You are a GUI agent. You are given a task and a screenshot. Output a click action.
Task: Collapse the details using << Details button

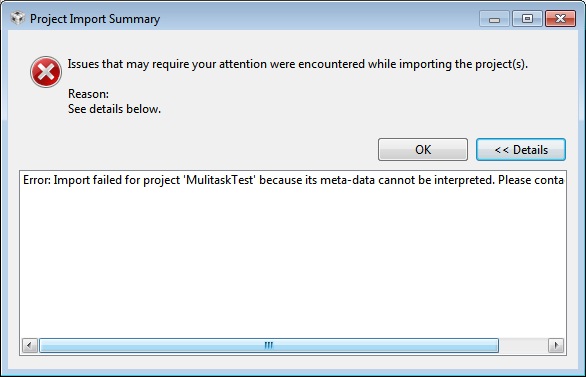click(521, 149)
